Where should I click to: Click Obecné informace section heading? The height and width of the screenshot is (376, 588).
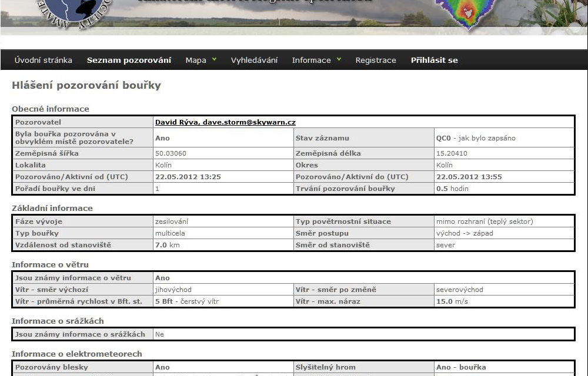pyautogui.click(x=51, y=109)
